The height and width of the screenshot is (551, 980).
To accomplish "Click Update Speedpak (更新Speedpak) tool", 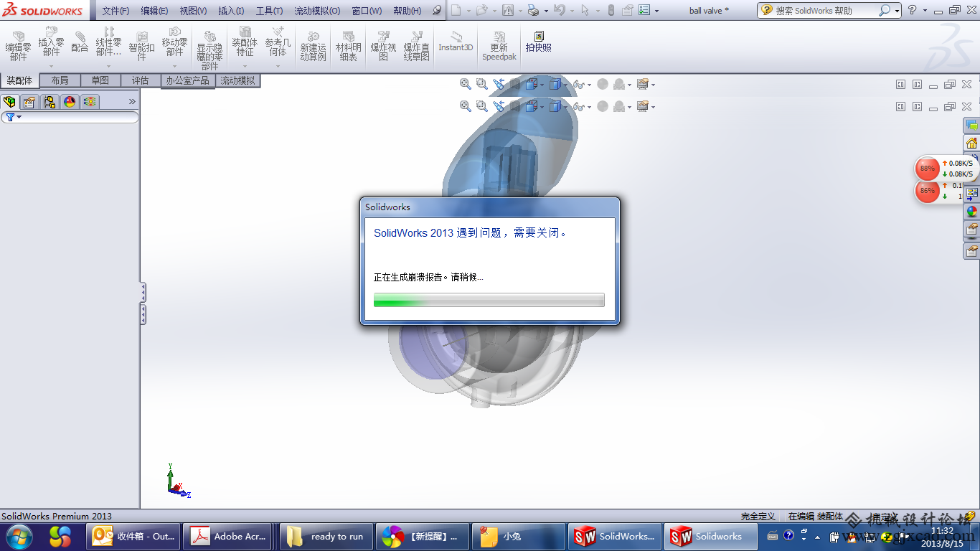I will coord(499,46).
